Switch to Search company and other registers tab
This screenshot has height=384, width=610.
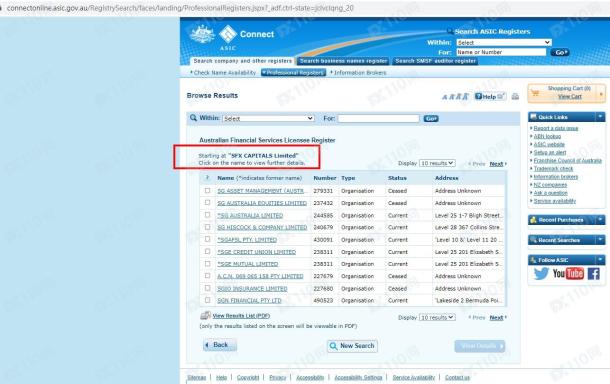(x=242, y=61)
